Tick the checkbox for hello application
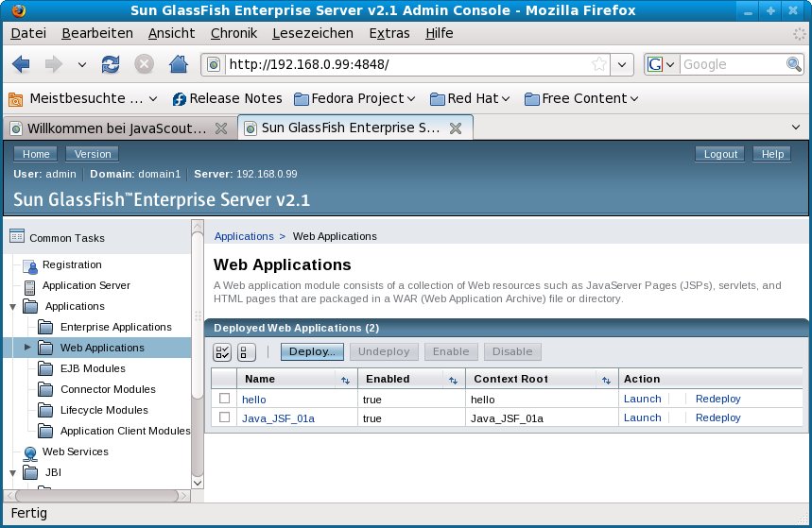 (224, 399)
